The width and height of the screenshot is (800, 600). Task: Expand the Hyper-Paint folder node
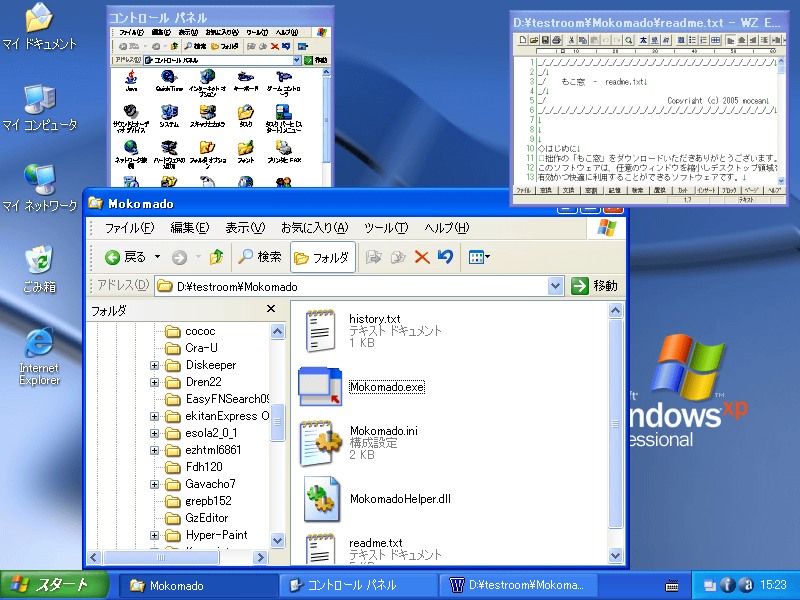pyautogui.click(x=154, y=535)
